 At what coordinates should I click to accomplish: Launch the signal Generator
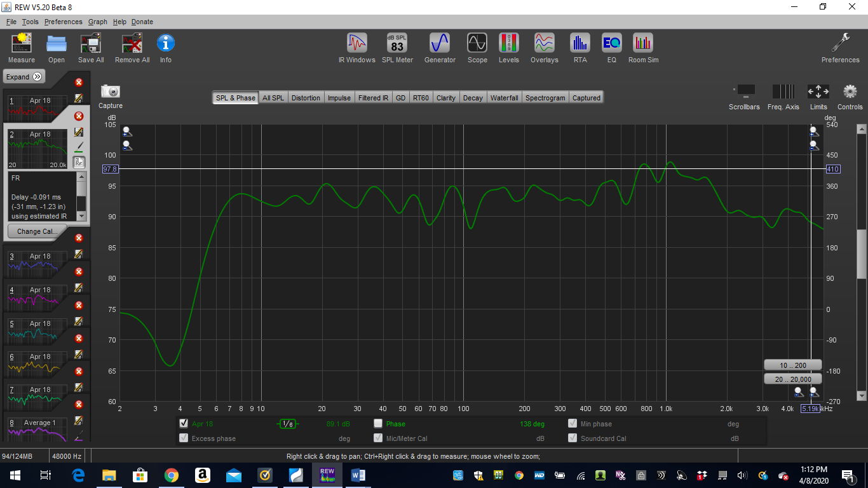[440, 48]
